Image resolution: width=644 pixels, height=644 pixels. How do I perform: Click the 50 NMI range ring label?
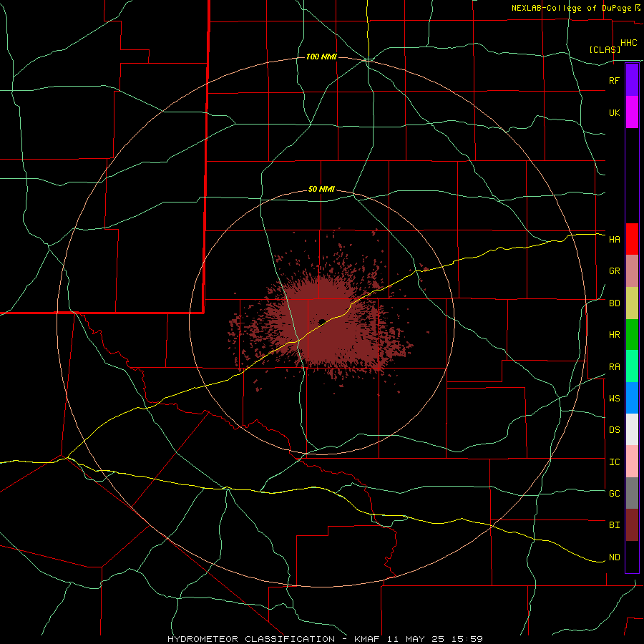click(x=321, y=189)
